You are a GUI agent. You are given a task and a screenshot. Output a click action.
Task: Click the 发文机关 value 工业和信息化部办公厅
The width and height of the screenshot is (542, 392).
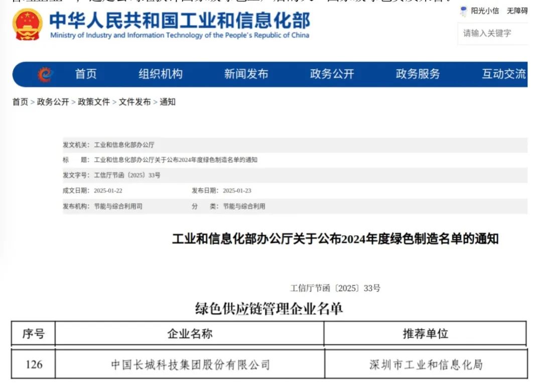pyautogui.click(x=124, y=145)
